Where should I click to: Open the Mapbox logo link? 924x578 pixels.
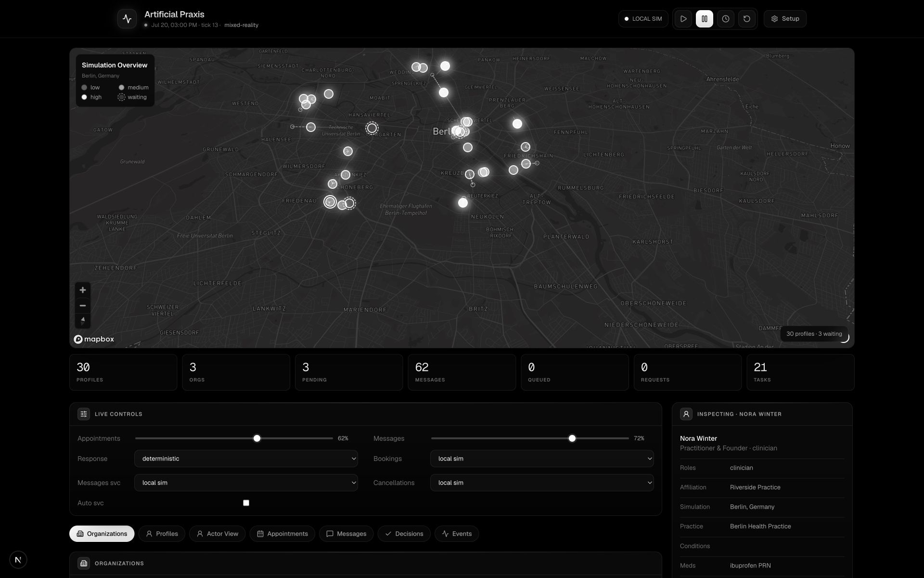pyautogui.click(x=94, y=339)
